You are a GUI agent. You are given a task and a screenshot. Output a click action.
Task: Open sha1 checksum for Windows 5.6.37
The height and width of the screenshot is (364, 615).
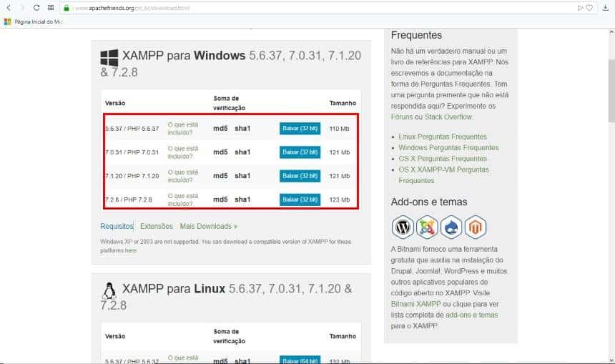coord(242,128)
